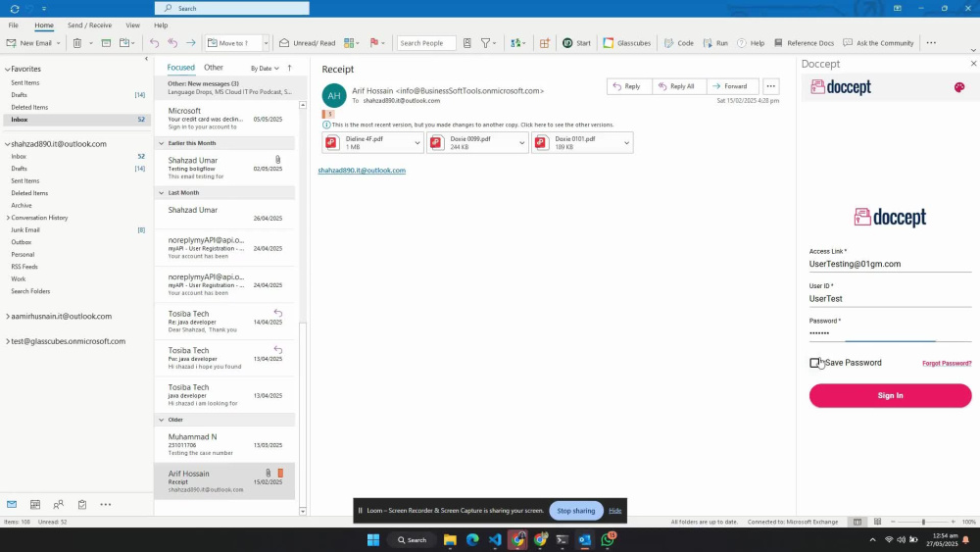
Task: Open the New Email dropdown arrow
Action: coord(58,43)
